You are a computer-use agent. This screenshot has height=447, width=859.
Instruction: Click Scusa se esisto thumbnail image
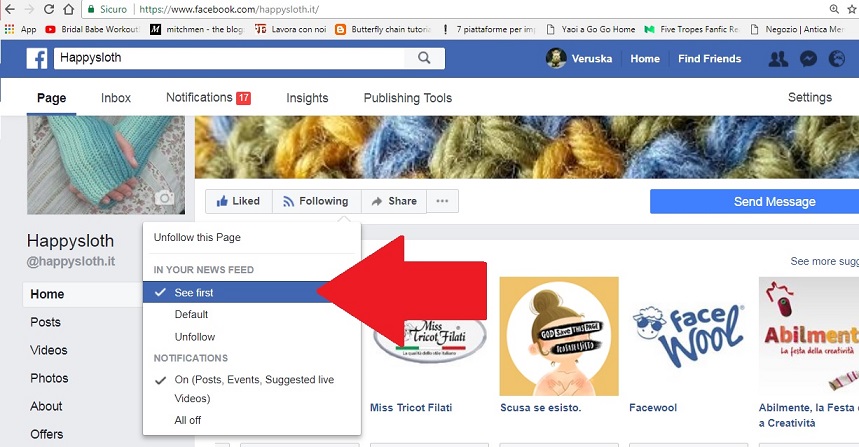click(x=559, y=336)
